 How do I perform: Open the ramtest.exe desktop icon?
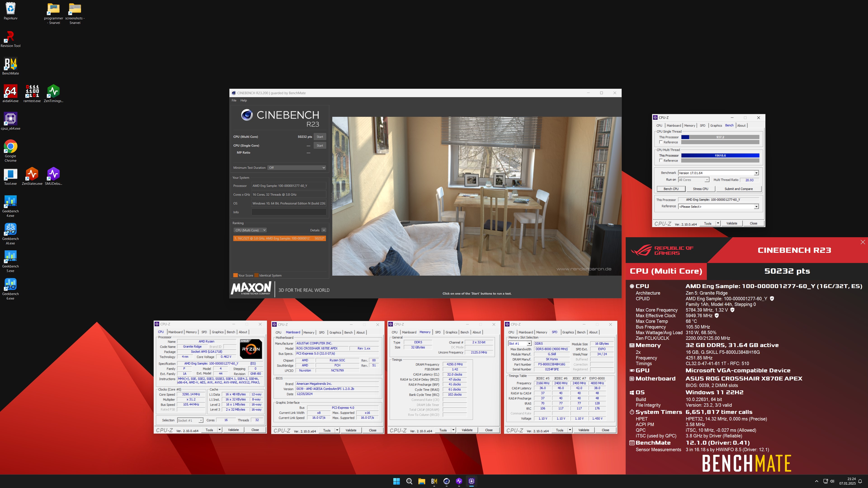(x=32, y=94)
